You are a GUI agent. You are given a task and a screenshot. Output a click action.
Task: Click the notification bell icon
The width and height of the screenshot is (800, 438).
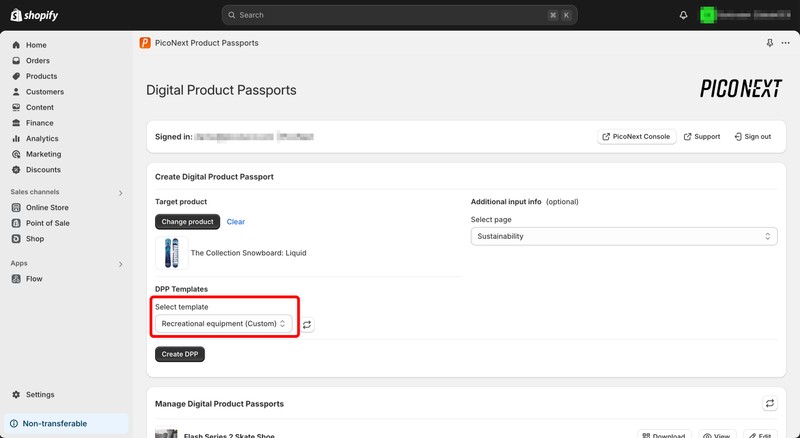(x=683, y=15)
